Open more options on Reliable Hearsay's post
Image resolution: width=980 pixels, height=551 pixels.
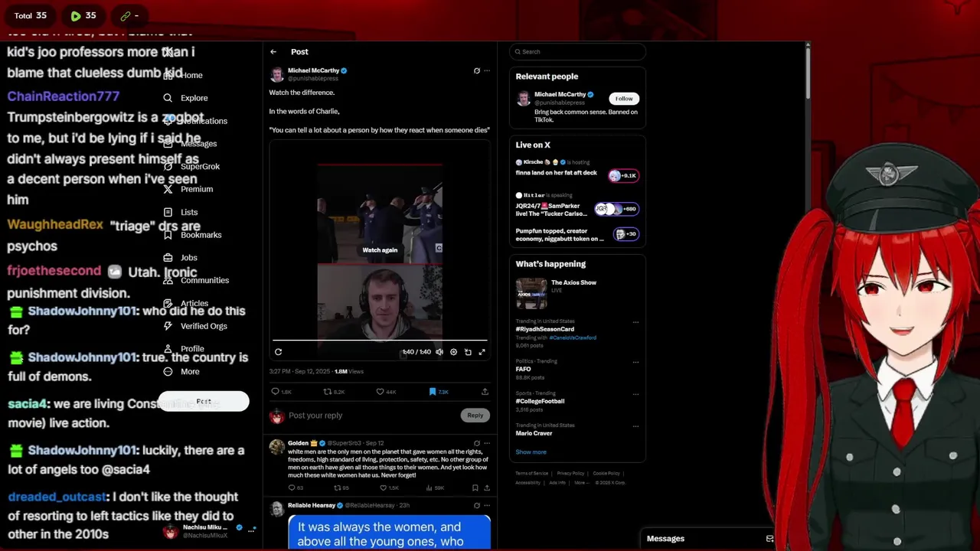(486, 506)
